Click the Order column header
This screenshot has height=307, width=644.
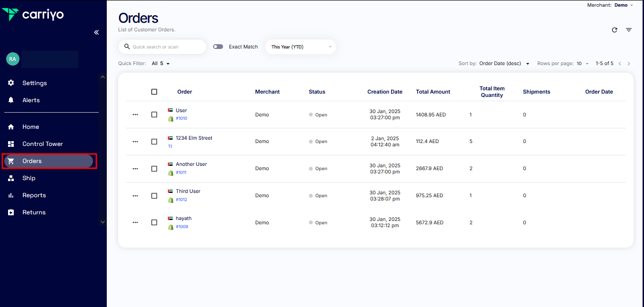click(x=185, y=92)
